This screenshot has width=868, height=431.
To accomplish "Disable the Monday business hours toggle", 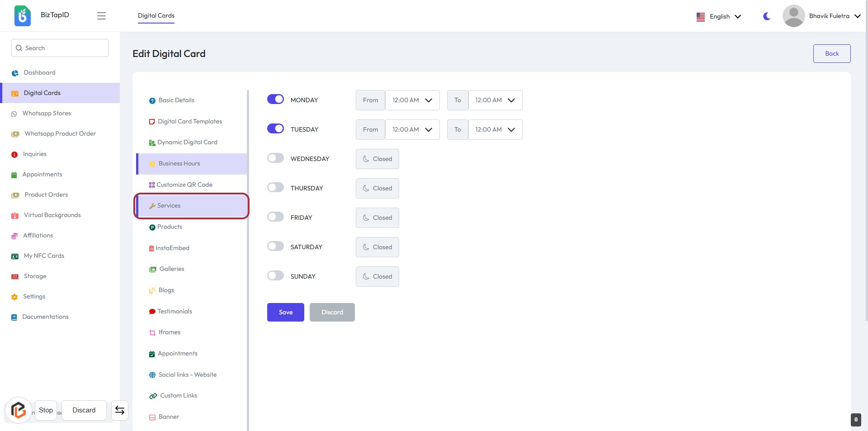I will coord(275,99).
